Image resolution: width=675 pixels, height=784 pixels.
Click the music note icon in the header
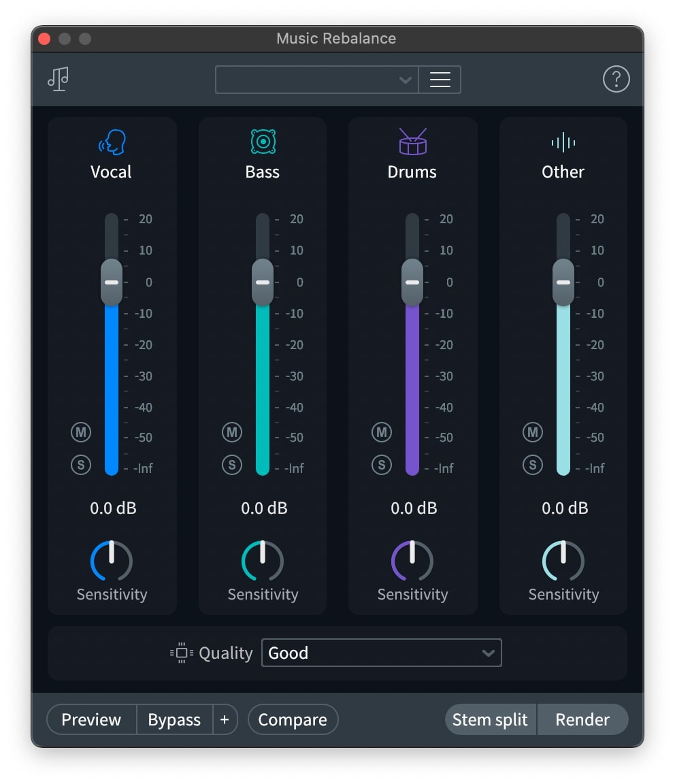58,78
